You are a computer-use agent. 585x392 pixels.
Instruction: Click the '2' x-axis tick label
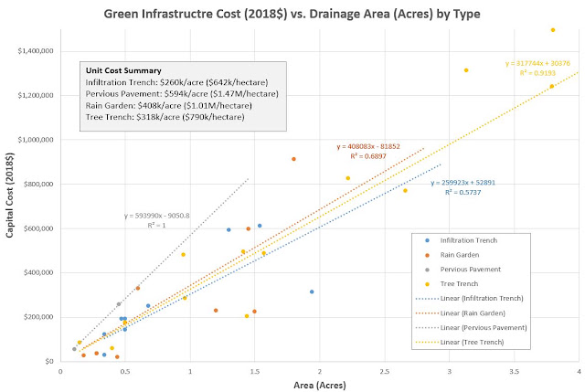320,372
